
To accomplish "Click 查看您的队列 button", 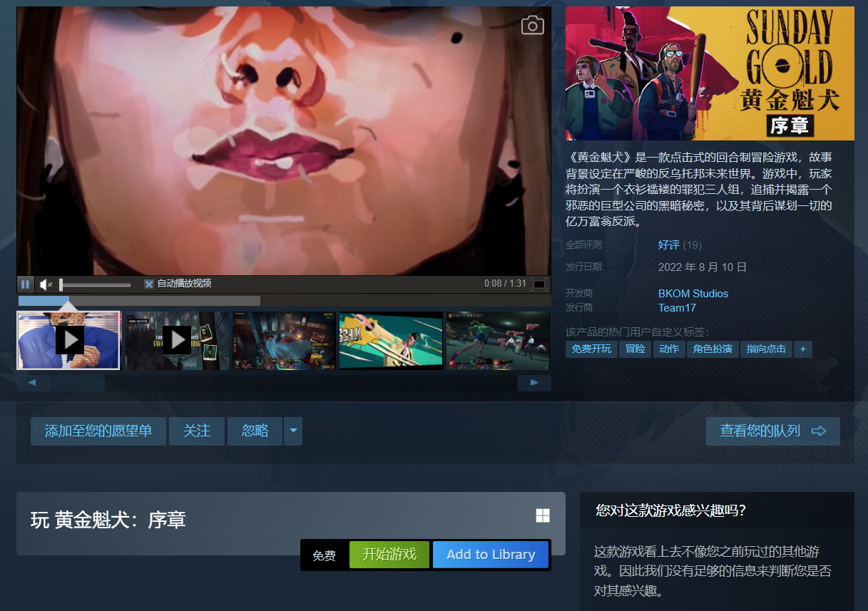I will pos(772,431).
